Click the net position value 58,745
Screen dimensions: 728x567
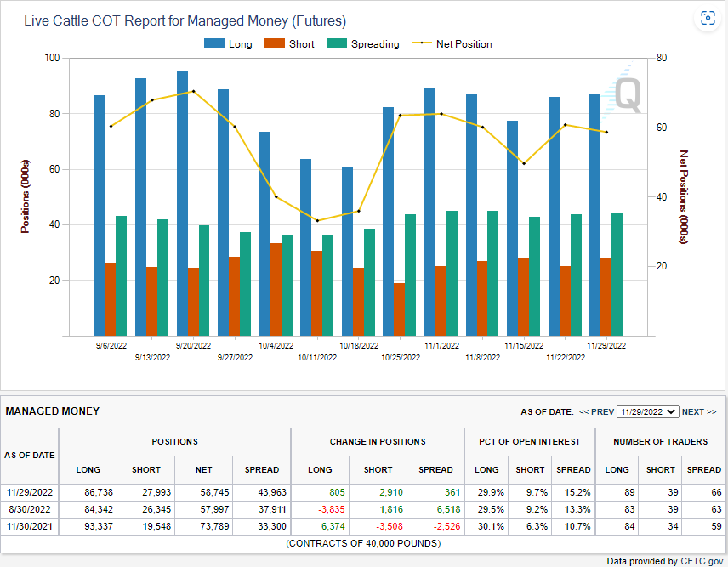214,492
